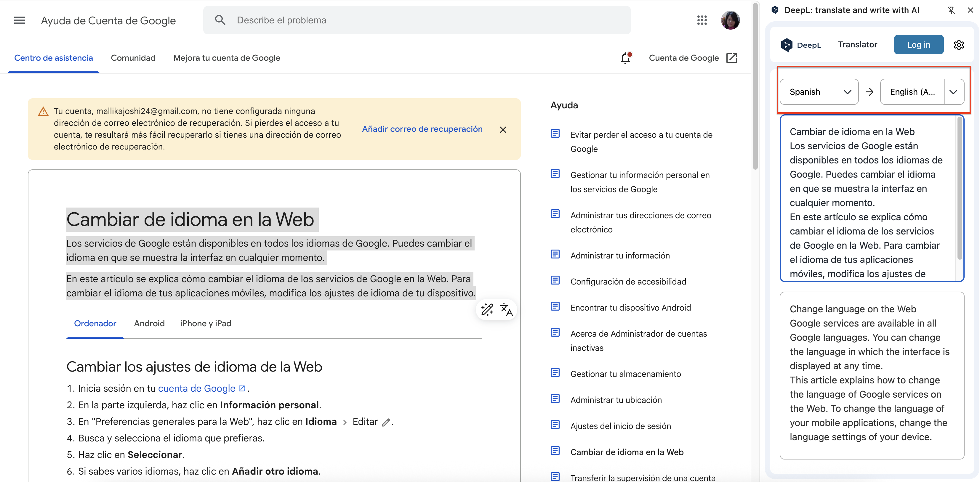Open DeepL extension settings gear
Image resolution: width=980 pixels, height=482 pixels.
point(959,44)
